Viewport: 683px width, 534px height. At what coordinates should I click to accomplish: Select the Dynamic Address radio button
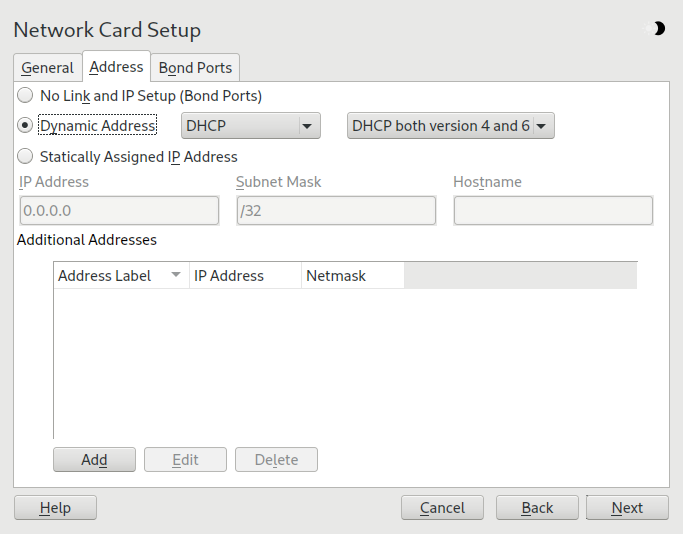[x=25, y=126]
